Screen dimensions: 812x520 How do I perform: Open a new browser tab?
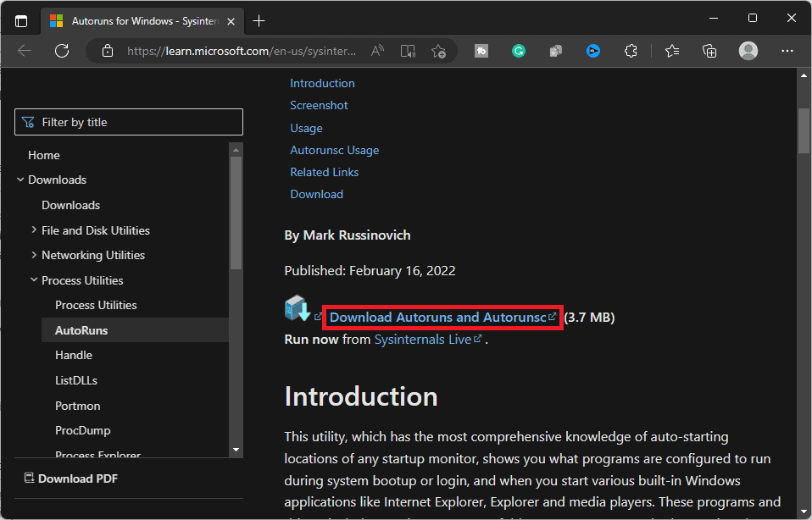pyautogui.click(x=259, y=20)
